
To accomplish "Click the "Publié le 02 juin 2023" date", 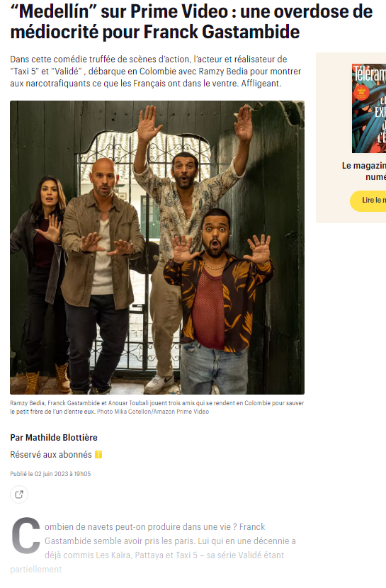I will 50,474.
